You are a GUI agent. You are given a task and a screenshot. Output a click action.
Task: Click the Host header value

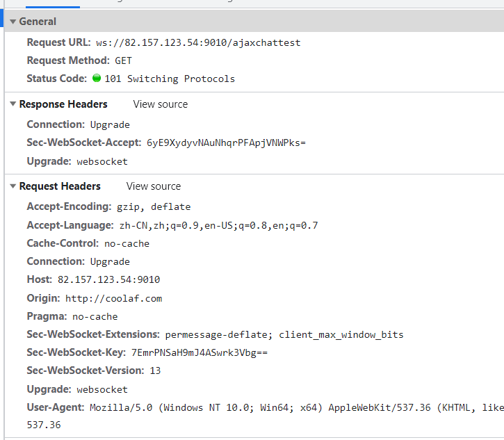coord(108,279)
